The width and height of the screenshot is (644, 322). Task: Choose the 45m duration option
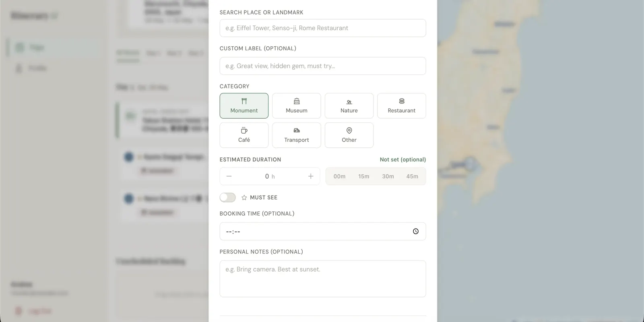[x=412, y=176]
